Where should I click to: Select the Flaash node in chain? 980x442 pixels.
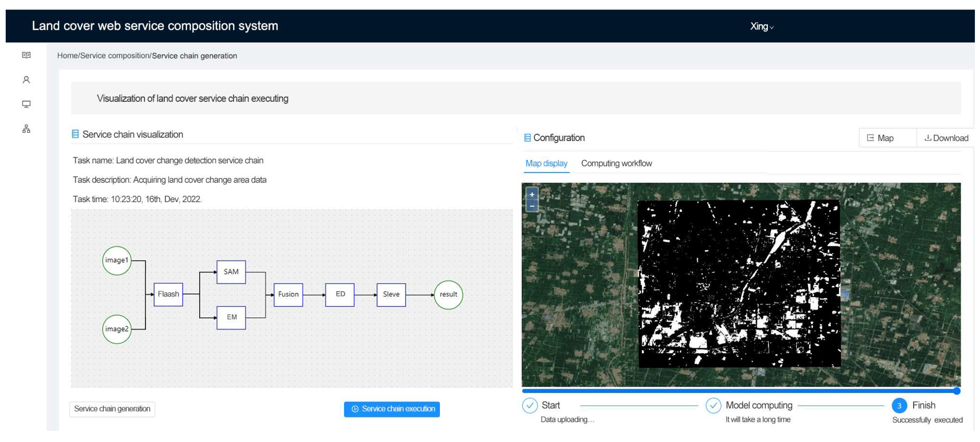click(168, 294)
